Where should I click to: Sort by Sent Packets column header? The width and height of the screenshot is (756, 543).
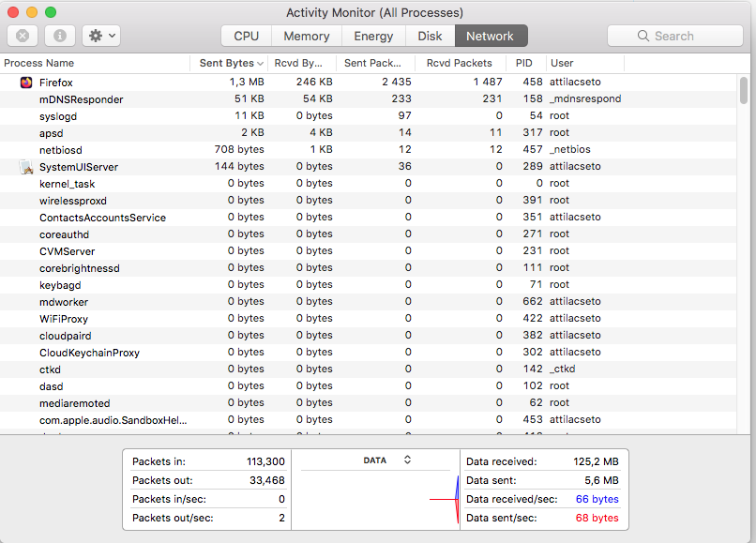coord(376,63)
